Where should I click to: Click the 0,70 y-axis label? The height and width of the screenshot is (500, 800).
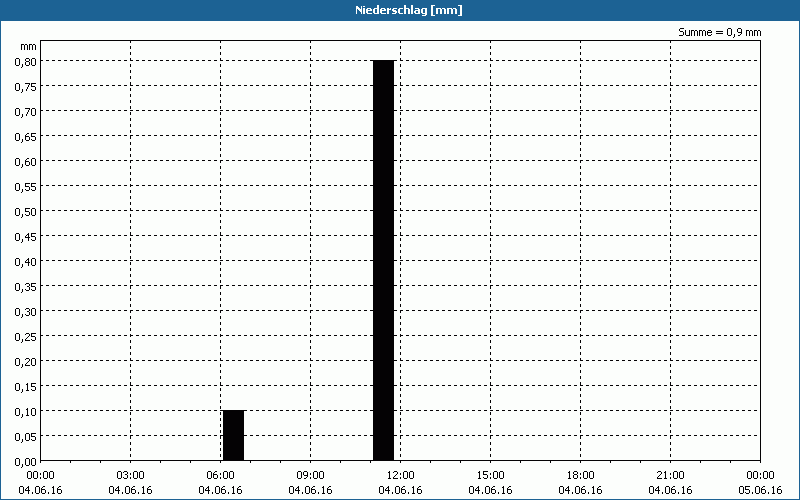click(x=26, y=111)
